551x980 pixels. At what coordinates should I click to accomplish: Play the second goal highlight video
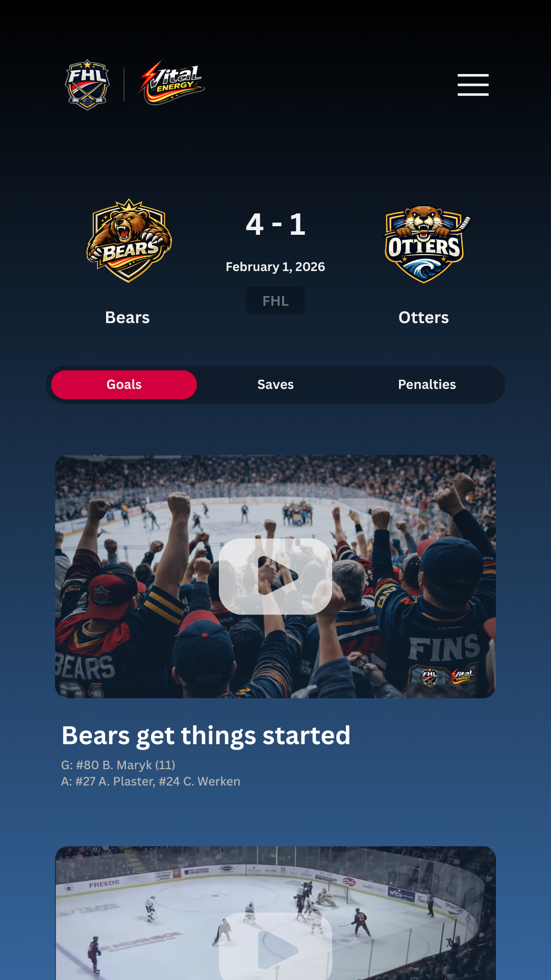(x=275, y=947)
